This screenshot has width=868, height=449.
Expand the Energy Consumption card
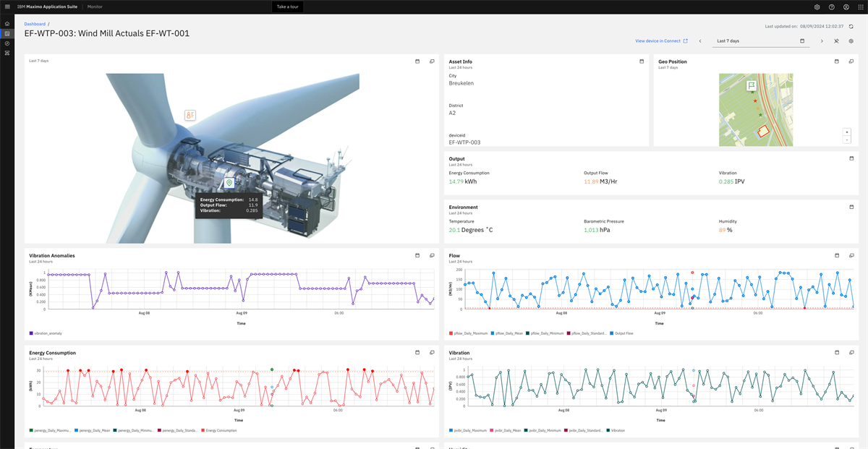(x=432, y=352)
